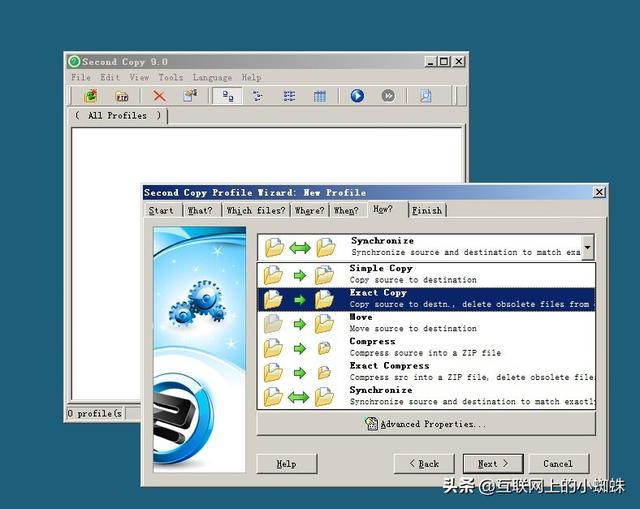Click the wizard Help button

pos(287,464)
